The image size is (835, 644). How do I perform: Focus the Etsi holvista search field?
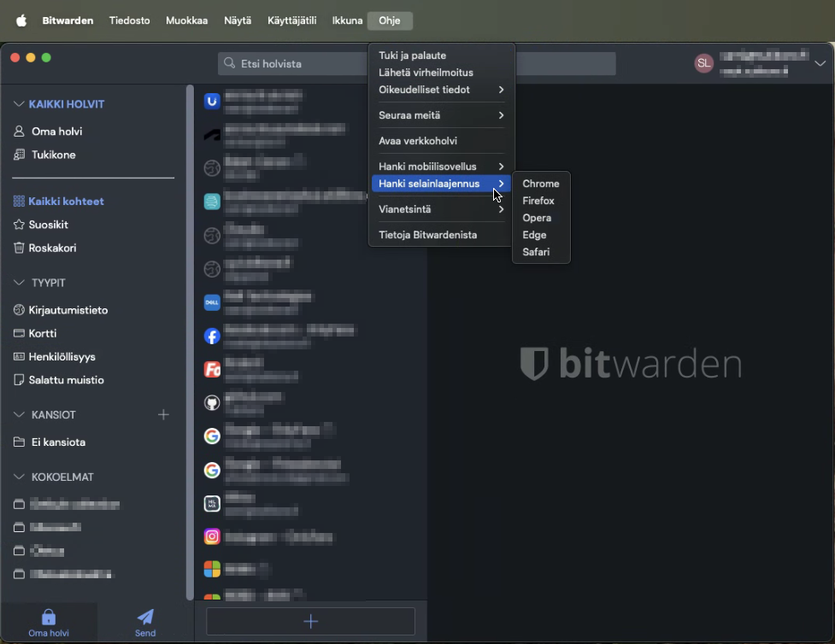pyautogui.click(x=416, y=64)
